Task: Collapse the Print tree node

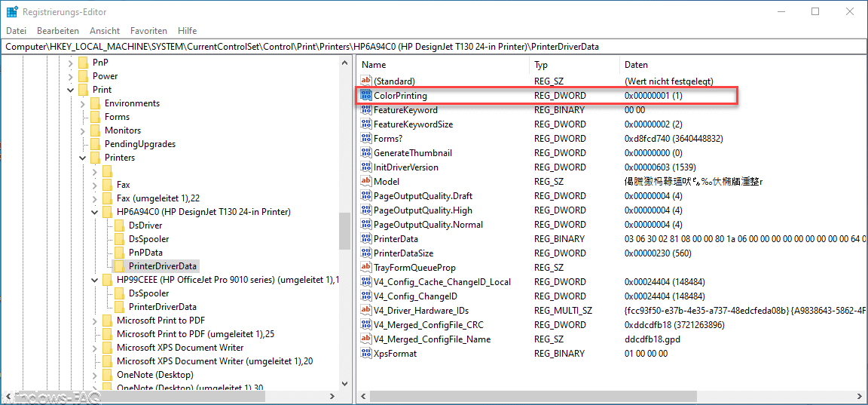Action: tap(70, 90)
